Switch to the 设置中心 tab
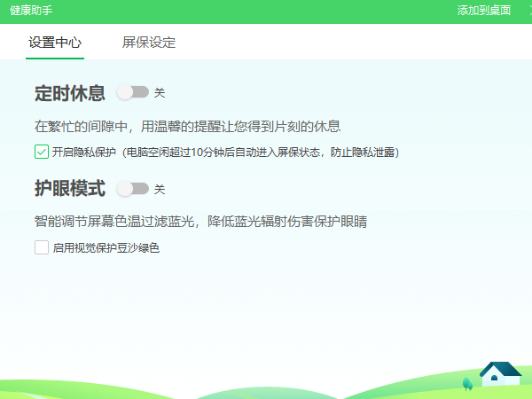This screenshot has height=399, width=532. pos(55,43)
